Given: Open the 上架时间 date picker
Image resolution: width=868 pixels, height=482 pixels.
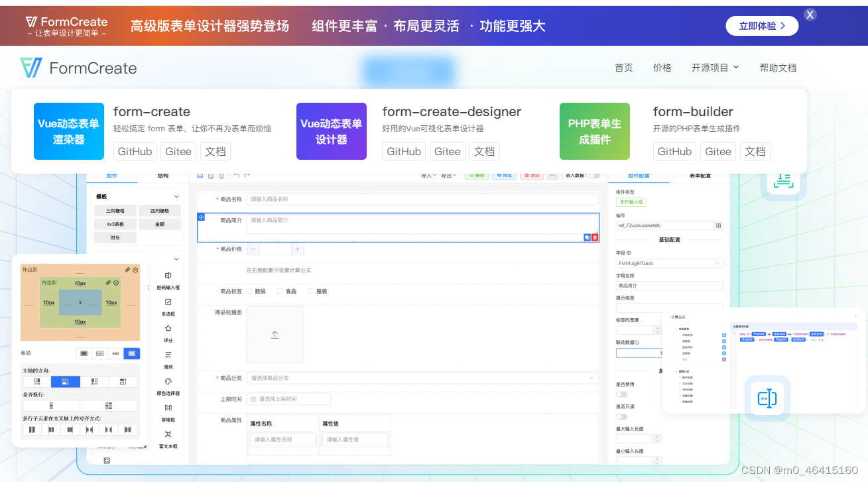Looking at the screenshot, I should click(x=288, y=399).
